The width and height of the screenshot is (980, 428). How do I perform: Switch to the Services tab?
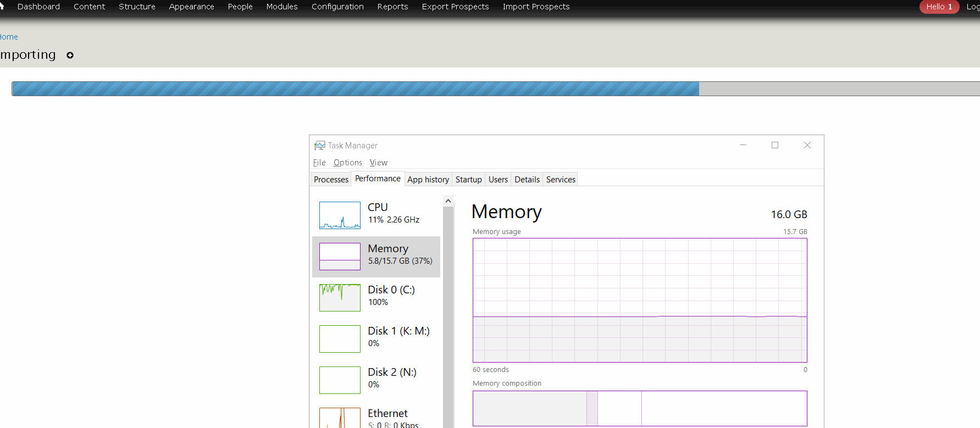[x=561, y=179]
